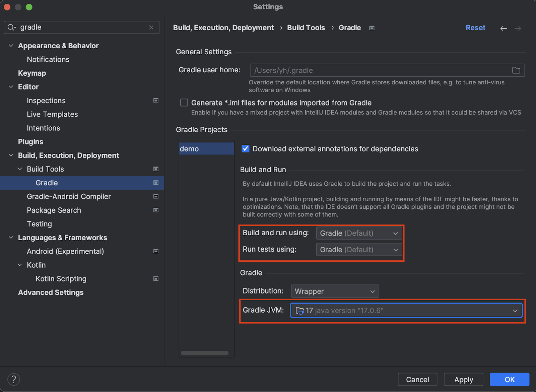This screenshot has width=536, height=392.
Task: Open Package Search settings
Action: tap(54, 210)
